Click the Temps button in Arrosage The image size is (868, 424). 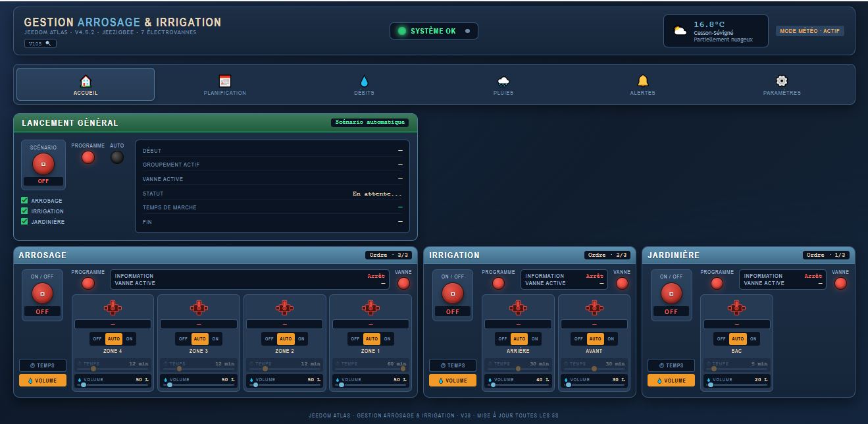pyautogui.click(x=43, y=365)
